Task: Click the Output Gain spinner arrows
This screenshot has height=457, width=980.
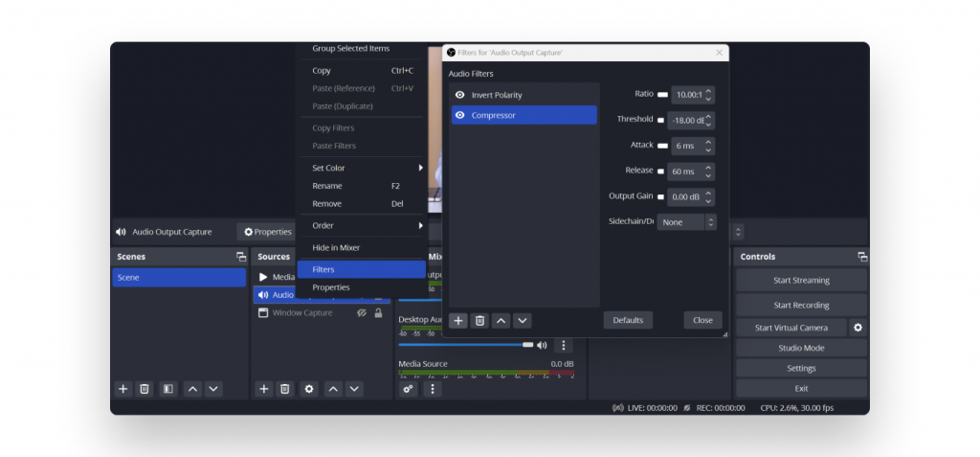Action: (708, 196)
